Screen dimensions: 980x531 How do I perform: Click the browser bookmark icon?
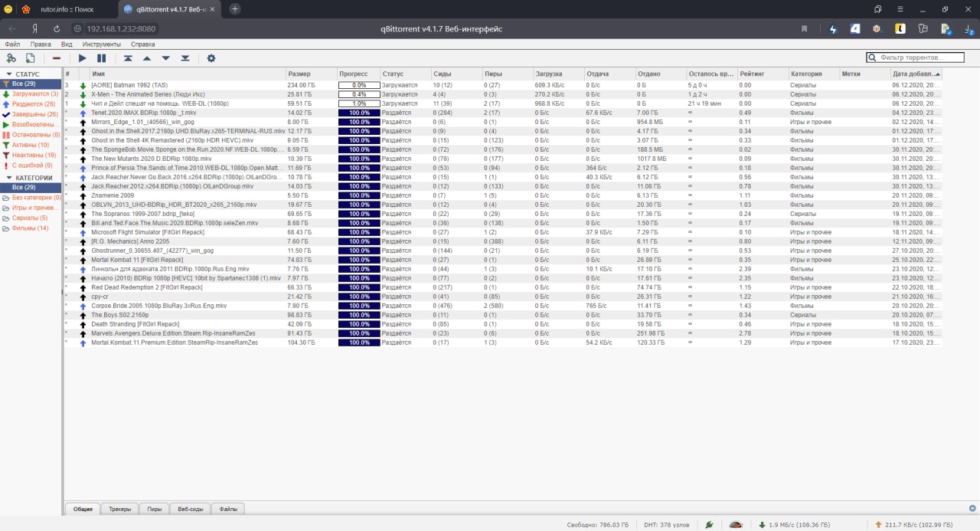pos(804,28)
